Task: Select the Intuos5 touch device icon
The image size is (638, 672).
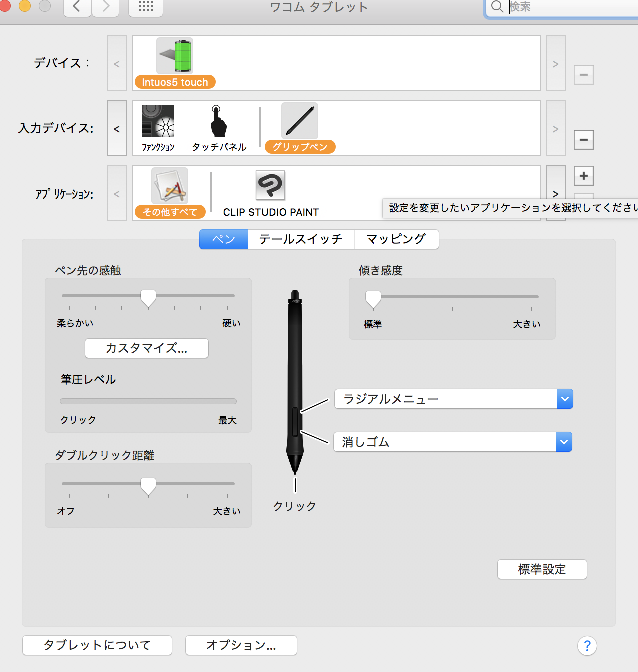Action: pyautogui.click(x=175, y=56)
